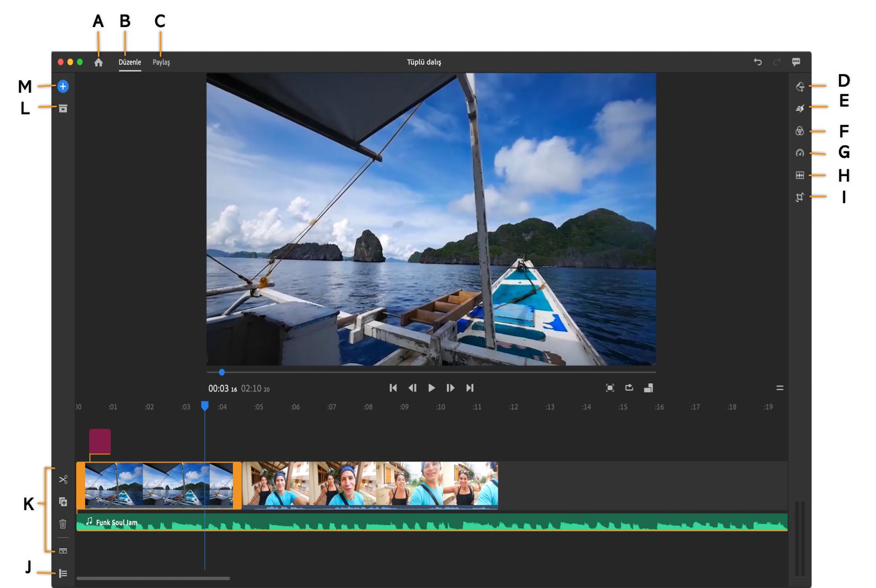876x588 pixels.
Task: Switch to the Paylaş tab
Action: coord(161,62)
